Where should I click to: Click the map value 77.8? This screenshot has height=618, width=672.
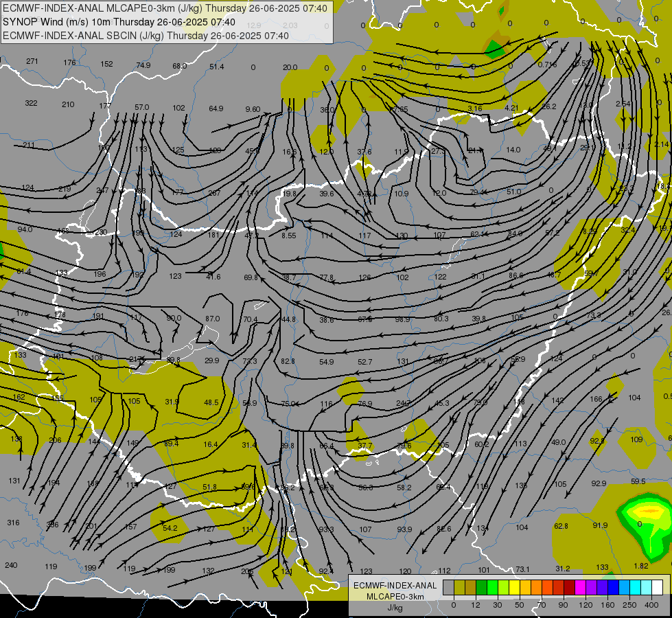click(x=327, y=277)
